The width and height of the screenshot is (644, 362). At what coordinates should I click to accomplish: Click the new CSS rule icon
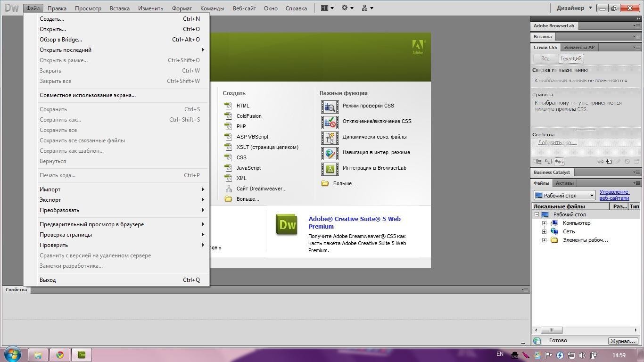coord(609,161)
